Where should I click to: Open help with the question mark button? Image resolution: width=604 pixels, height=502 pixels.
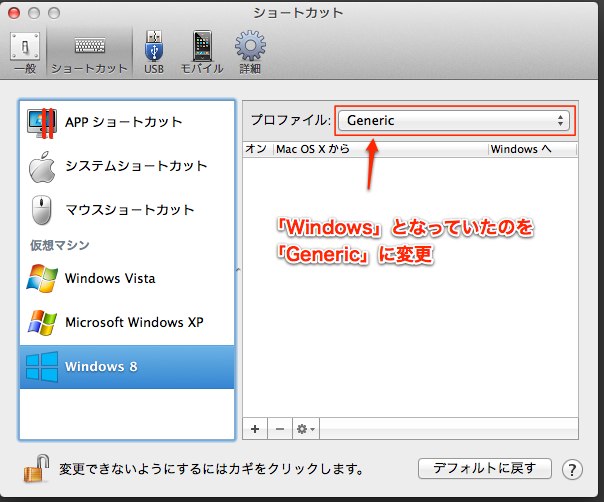572,469
